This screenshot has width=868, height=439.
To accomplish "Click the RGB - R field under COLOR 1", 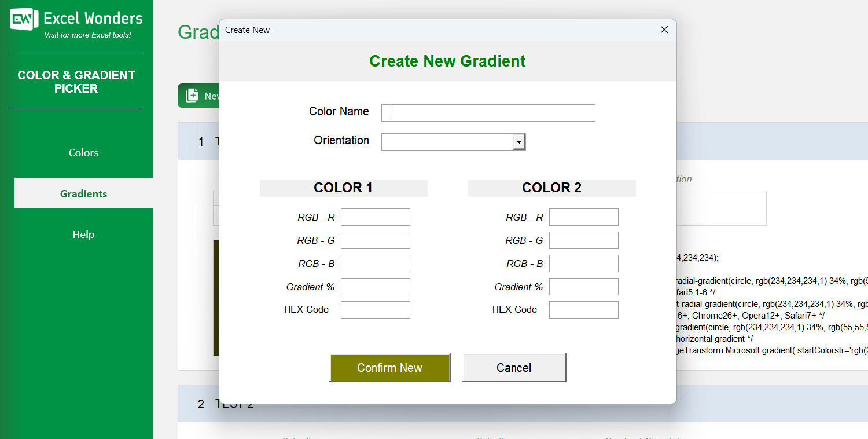I will click(375, 217).
